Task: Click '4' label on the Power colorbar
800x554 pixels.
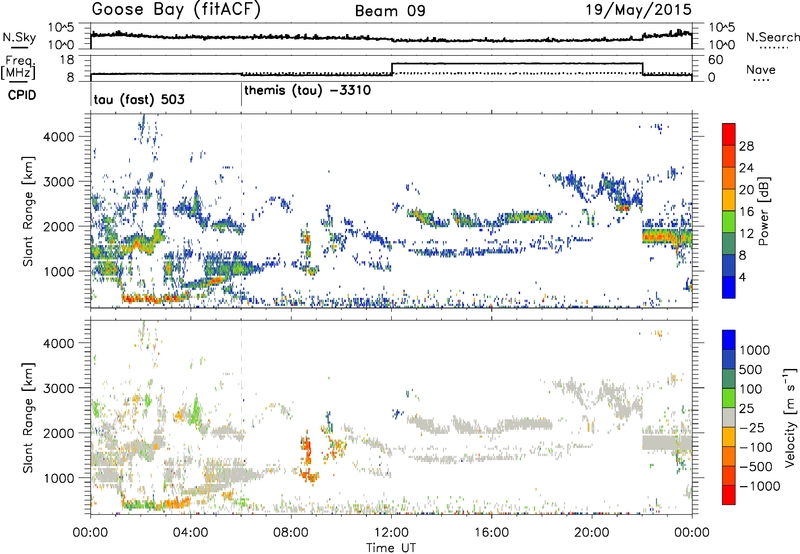Action: [x=742, y=277]
